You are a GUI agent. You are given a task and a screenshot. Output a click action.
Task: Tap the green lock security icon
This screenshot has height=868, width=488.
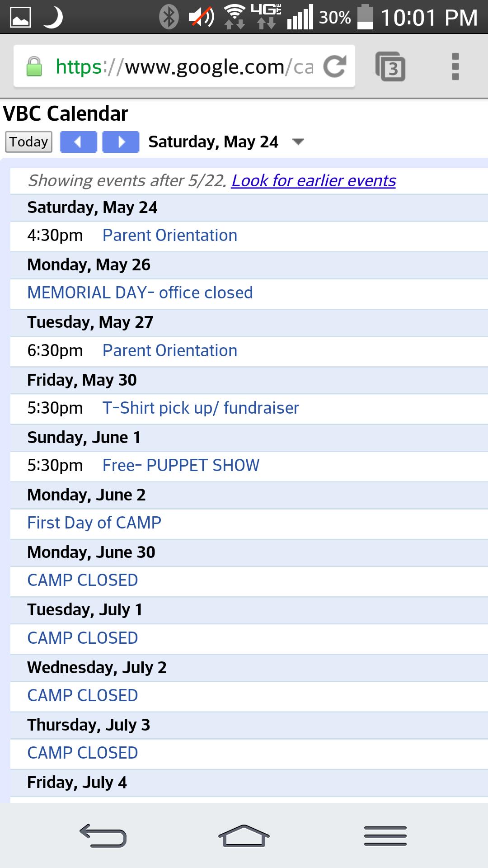pos(34,66)
